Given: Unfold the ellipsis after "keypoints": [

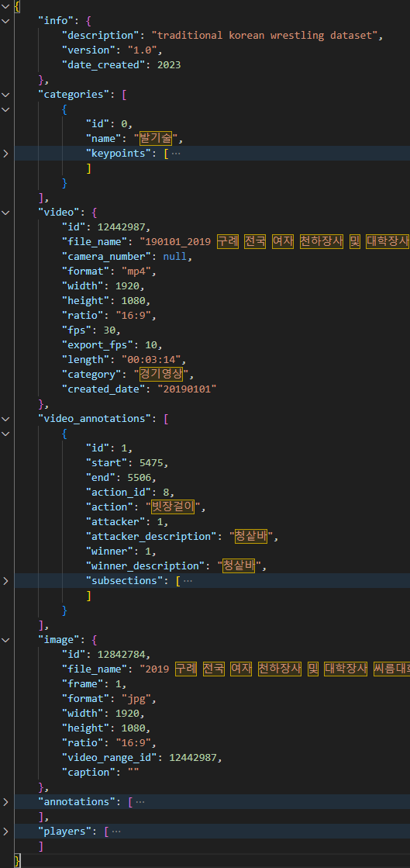Looking at the screenshot, I should pos(176,154).
